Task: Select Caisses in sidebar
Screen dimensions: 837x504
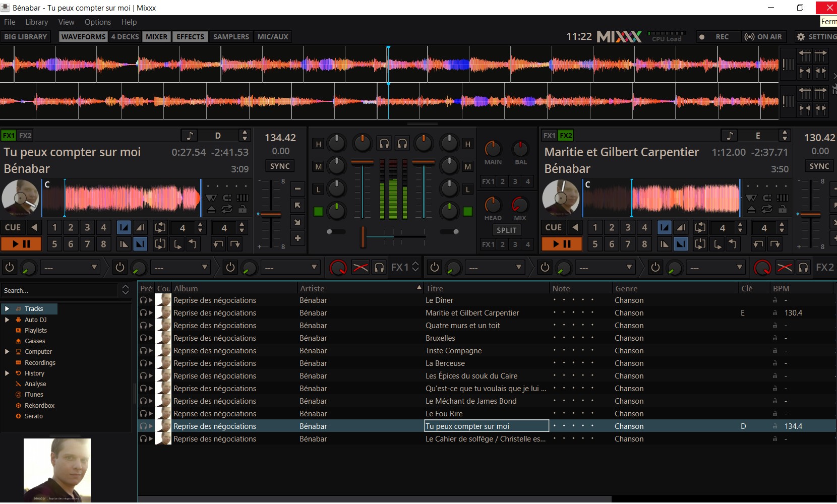Action: (35, 341)
